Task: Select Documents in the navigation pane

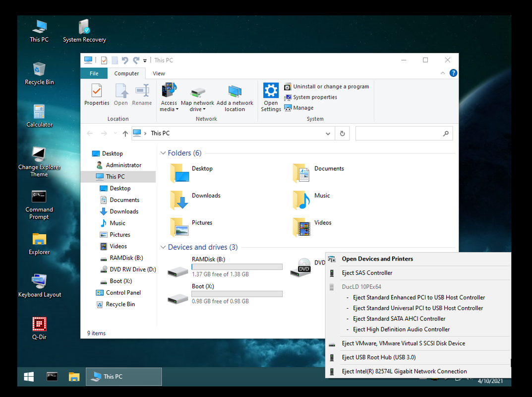Action: [x=119, y=200]
